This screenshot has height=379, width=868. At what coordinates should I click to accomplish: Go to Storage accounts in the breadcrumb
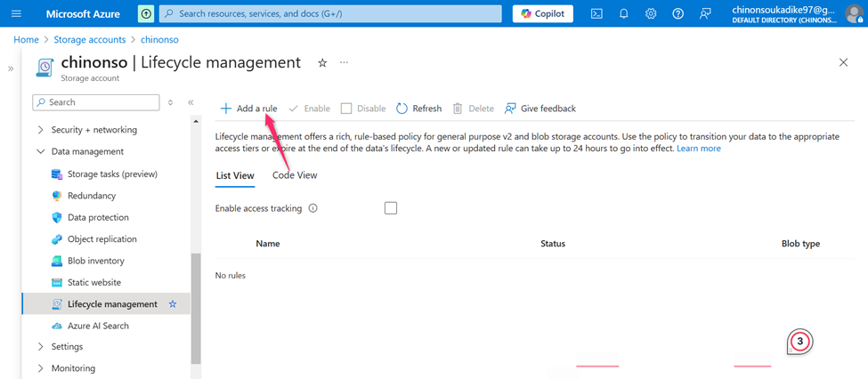90,40
